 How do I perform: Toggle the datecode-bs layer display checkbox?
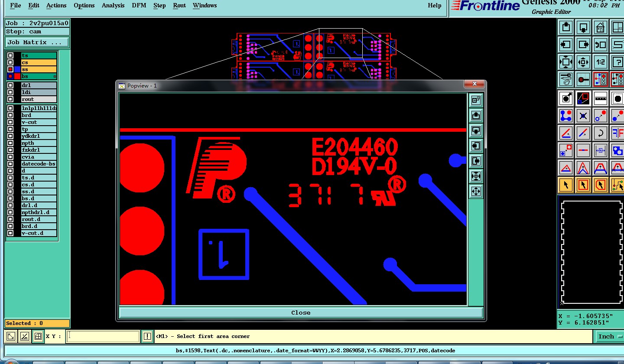[10, 164]
